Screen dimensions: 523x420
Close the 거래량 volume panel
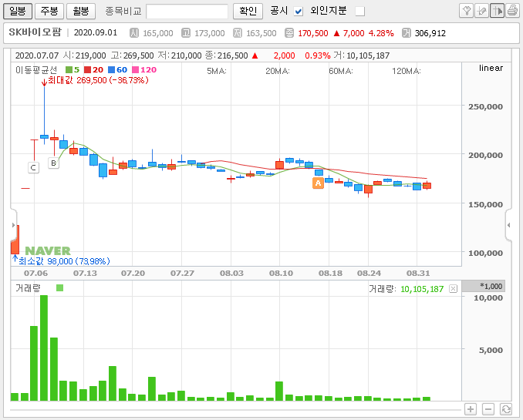click(453, 289)
